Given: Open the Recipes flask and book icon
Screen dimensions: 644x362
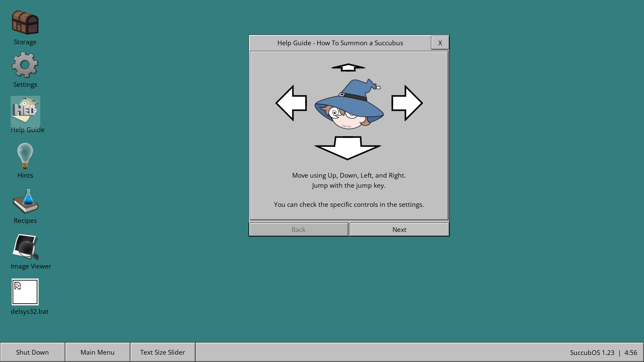Looking at the screenshot, I should pyautogui.click(x=25, y=201).
